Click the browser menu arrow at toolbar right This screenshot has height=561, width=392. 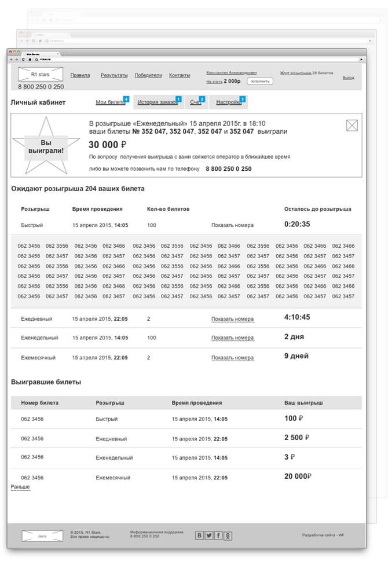tap(361, 60)
